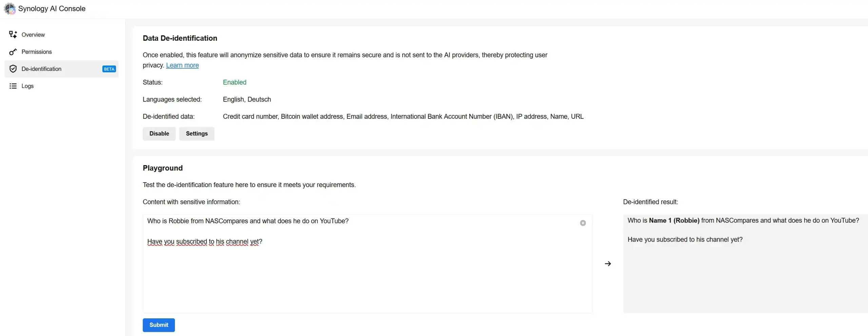
Task: Click the De-identified result output panel
Action: coord(746,264)
